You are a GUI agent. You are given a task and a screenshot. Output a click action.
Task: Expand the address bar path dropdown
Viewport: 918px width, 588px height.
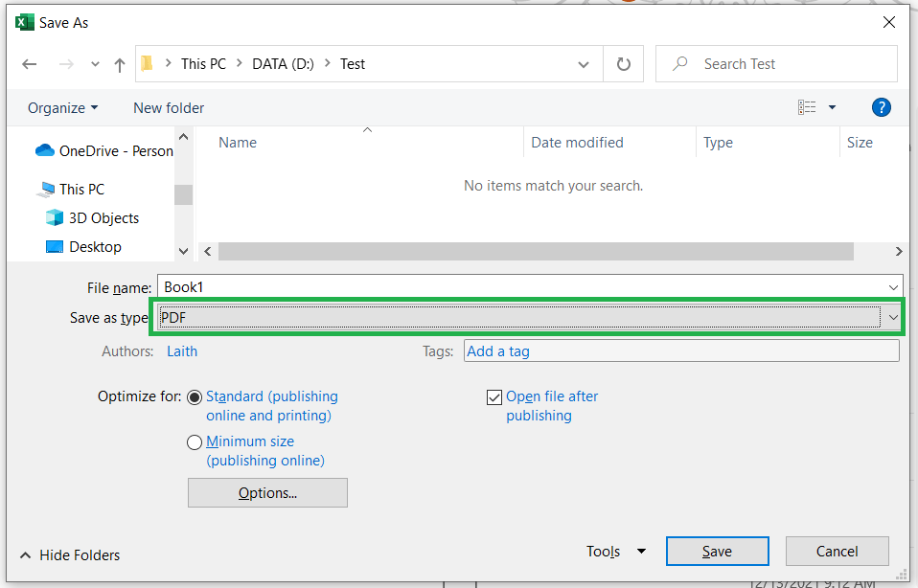(x=584, y=65)
